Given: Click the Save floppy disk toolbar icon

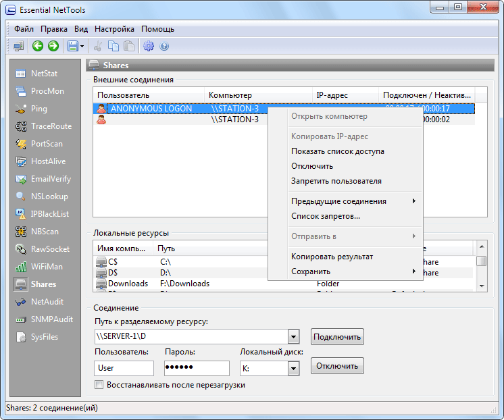Looking at the screenshot, I should pos(73,47).
